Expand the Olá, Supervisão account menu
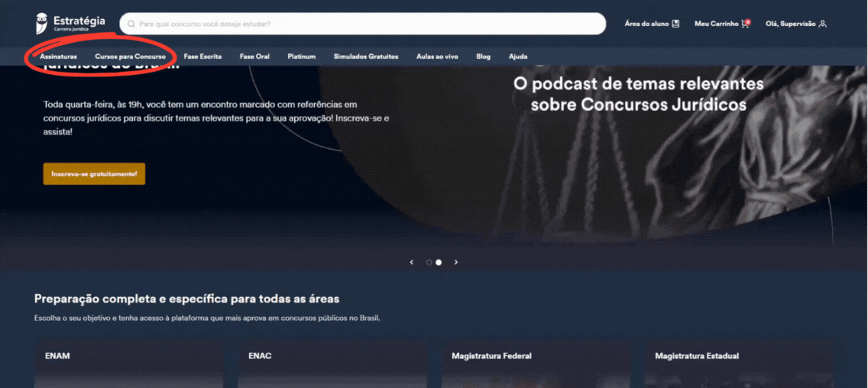Image resolution: width=868 pixels, height=388 pixels. pyautogui.click(x=796, y=24)
